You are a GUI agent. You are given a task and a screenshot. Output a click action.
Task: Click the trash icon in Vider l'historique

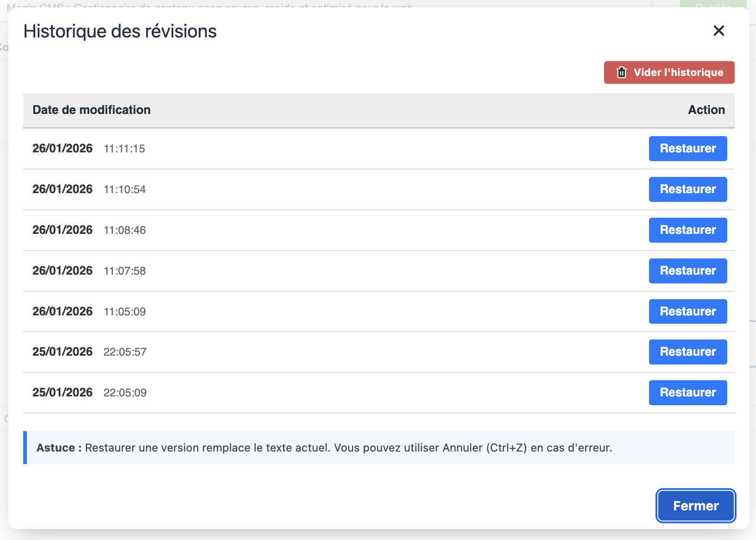(x=621, y=72)
